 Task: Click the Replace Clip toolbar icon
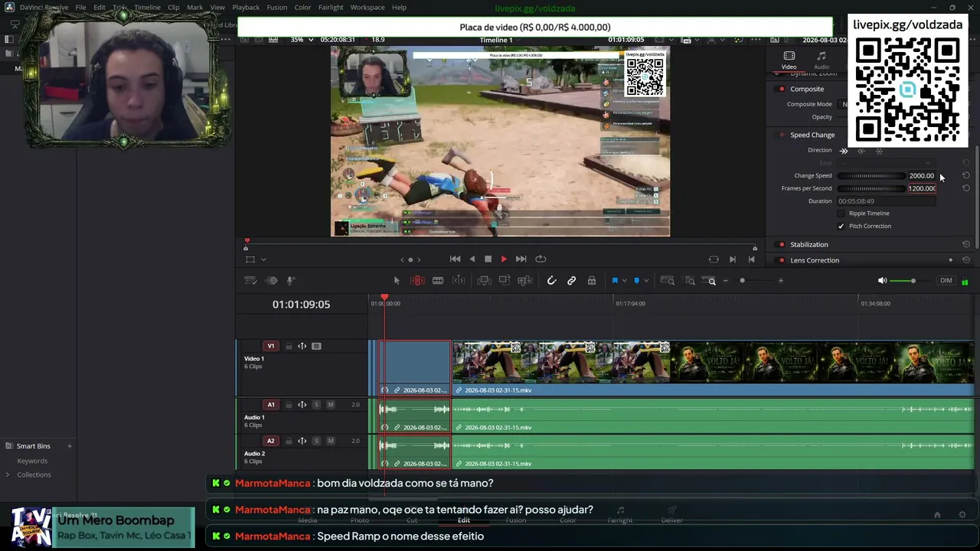tap(525, 281)
